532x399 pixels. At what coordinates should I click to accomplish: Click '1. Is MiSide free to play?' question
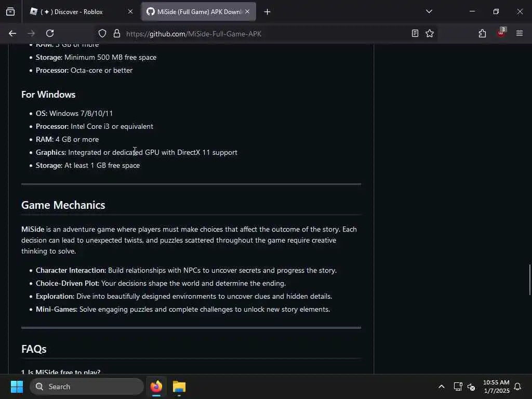point(61,371)
